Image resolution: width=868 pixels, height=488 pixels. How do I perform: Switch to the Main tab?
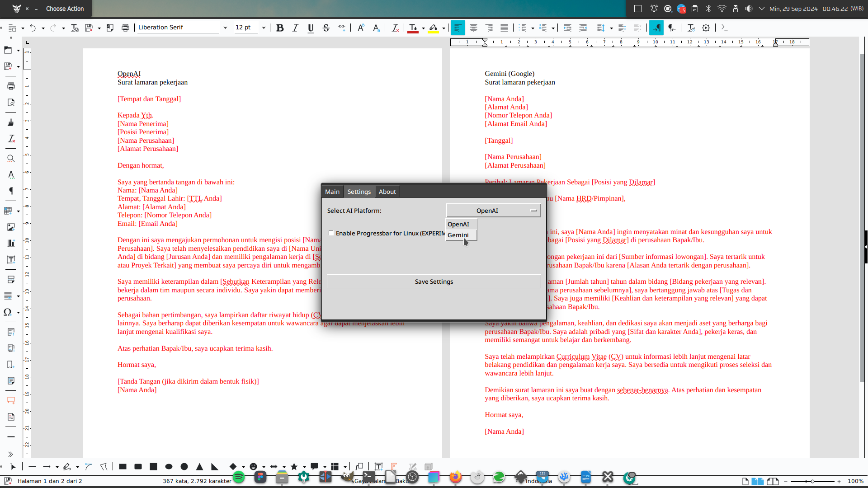[x=332, y=192]
